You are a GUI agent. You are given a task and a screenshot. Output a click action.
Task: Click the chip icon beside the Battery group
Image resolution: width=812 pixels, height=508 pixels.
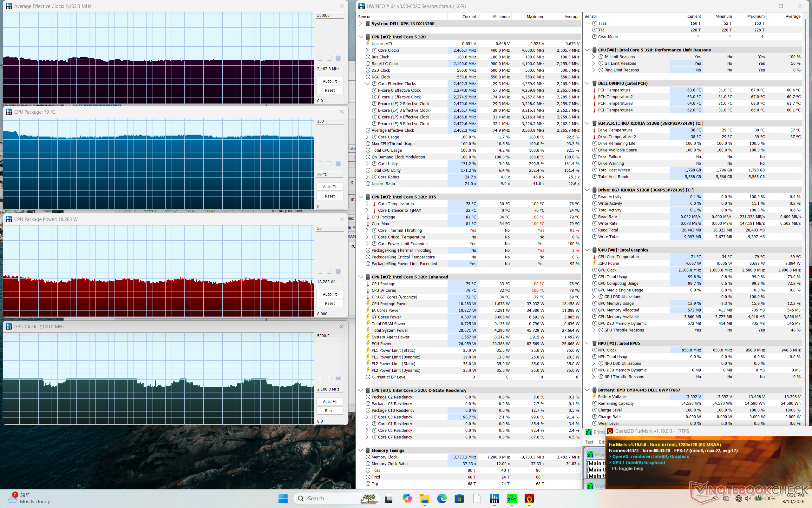[594, 390]
